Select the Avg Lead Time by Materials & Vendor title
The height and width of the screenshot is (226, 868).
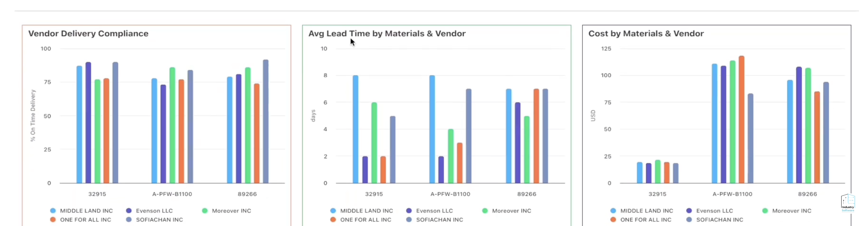[387, 34]
